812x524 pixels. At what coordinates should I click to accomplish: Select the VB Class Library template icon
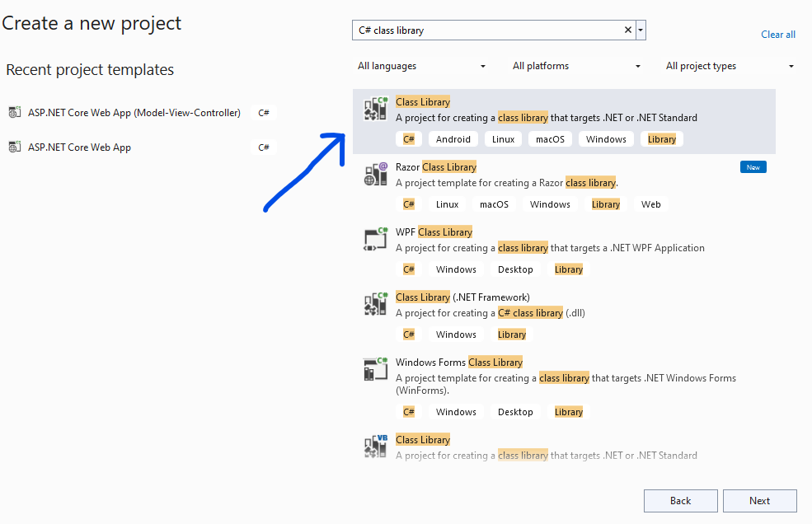[x=376, y=447]
